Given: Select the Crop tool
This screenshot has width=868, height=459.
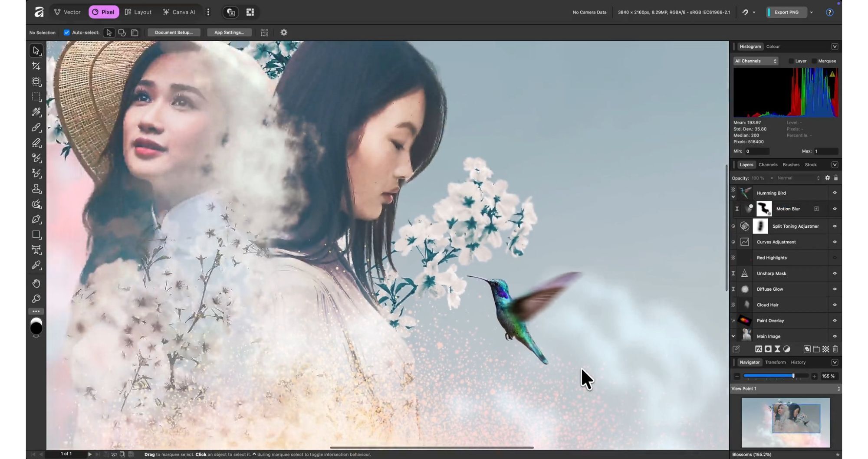Looking at the screenshot, I should (x=36, y=66).
